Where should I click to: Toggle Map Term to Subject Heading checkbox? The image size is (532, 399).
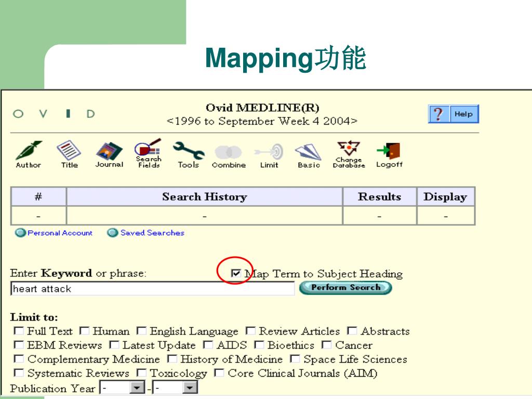point(236,273)
